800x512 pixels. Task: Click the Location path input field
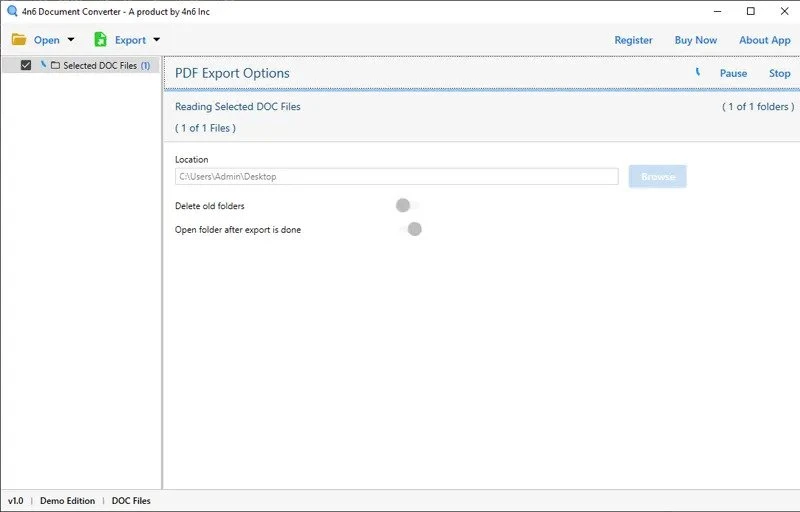pos(396,177)
